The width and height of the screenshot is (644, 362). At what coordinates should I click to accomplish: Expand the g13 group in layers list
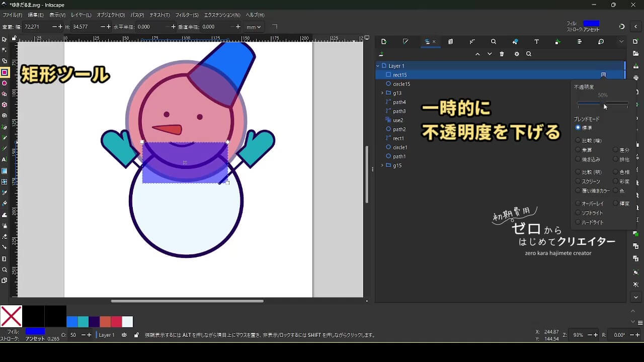[x=382, y=93]
